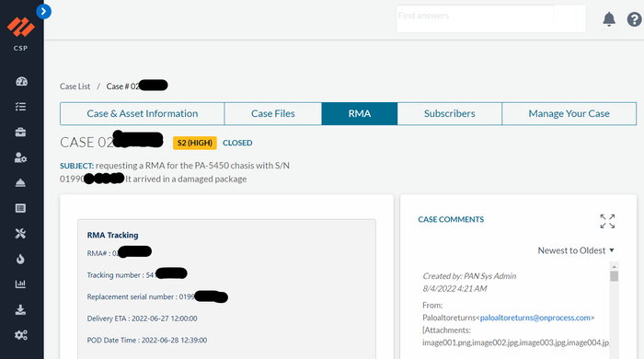The width and height of the screenshot is (644, 359).
Task: Click the SUBJECT label text
Action: coord(76,166)
